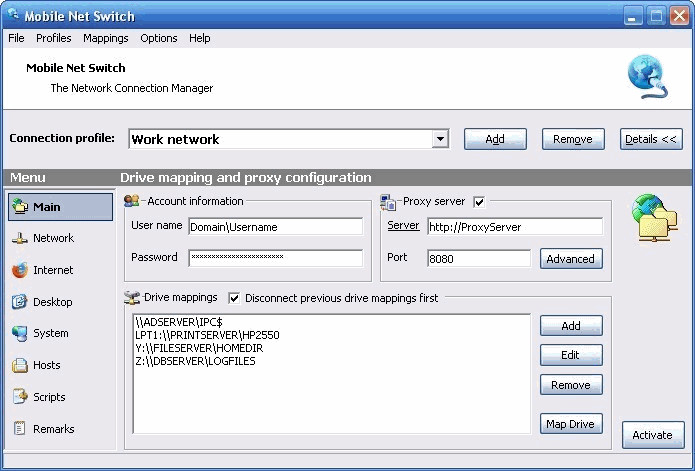Click Add in Drive mappings
The image size is (695, 471).
click(571, 326)
